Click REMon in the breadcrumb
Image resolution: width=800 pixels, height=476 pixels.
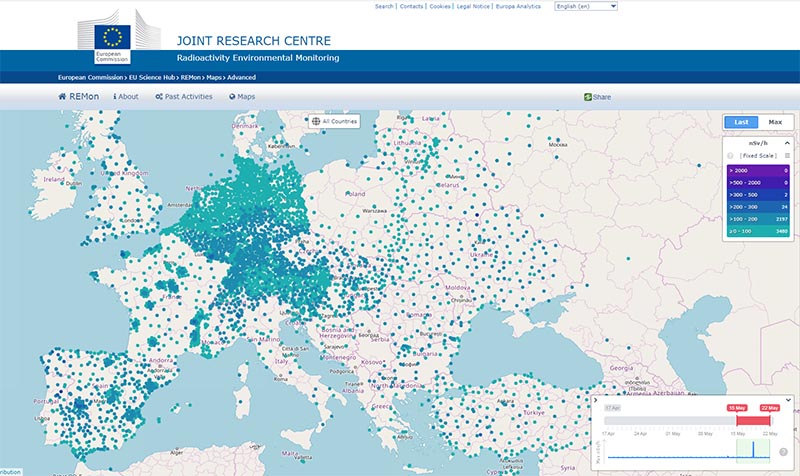[x=191, y=78]
